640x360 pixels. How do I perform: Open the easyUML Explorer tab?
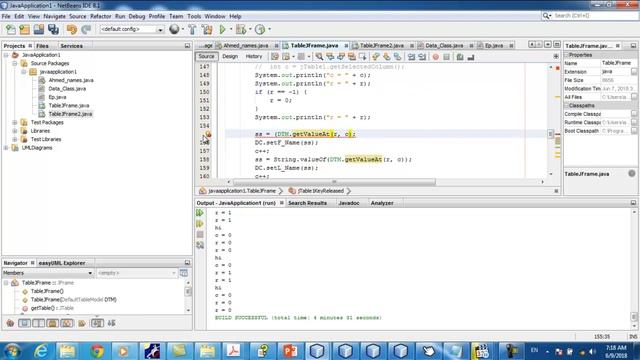click(x=62, y=263)
